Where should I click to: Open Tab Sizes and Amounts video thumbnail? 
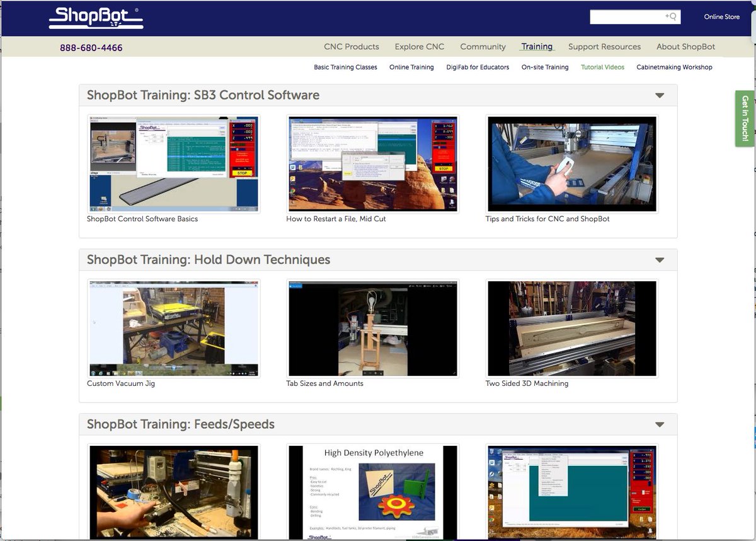click(373, 329)
